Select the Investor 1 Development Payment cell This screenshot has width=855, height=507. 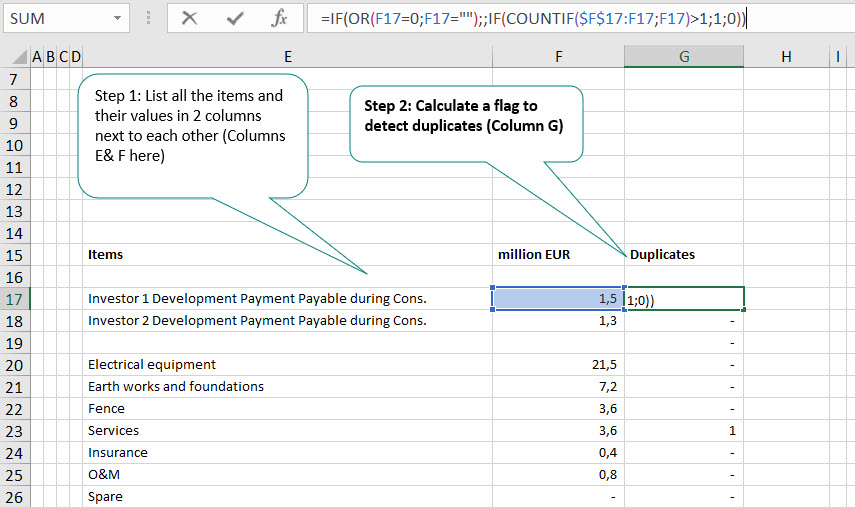click(287, 299)
